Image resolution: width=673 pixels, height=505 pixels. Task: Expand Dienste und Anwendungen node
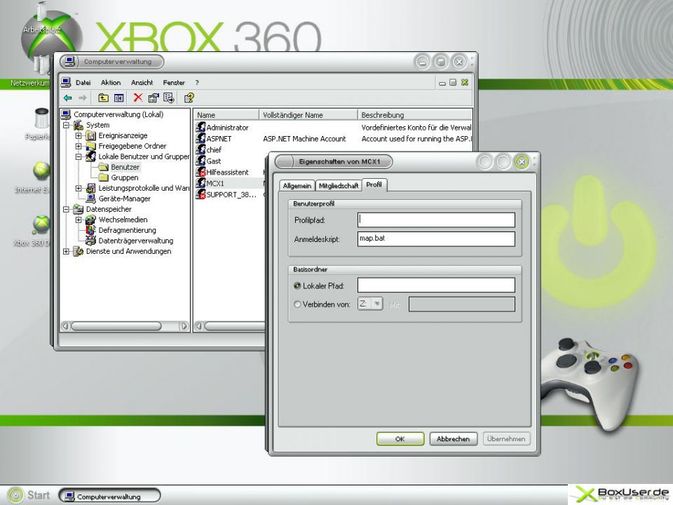[x=66, y=251]
